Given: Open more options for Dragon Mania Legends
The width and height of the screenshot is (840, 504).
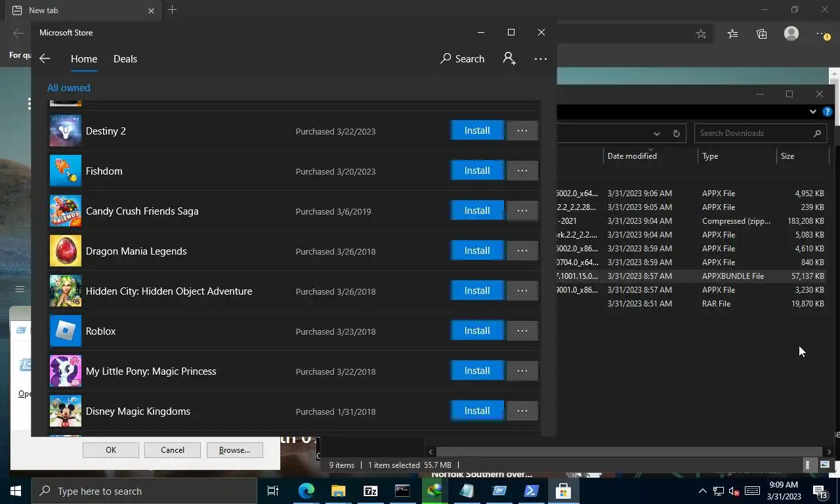Looking at the screenshot, I should point(522,251).
